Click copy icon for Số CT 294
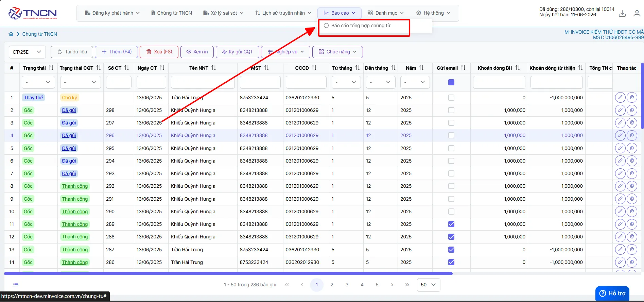 (x=632, y=161)
